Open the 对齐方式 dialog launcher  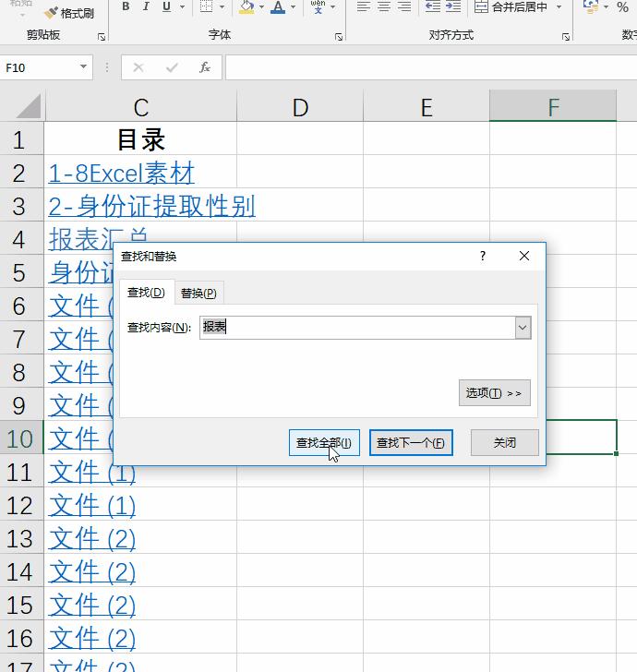point(566,37)
